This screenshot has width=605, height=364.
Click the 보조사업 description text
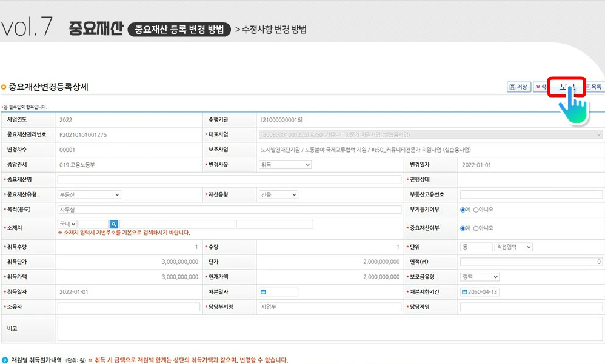click(366, 150)
